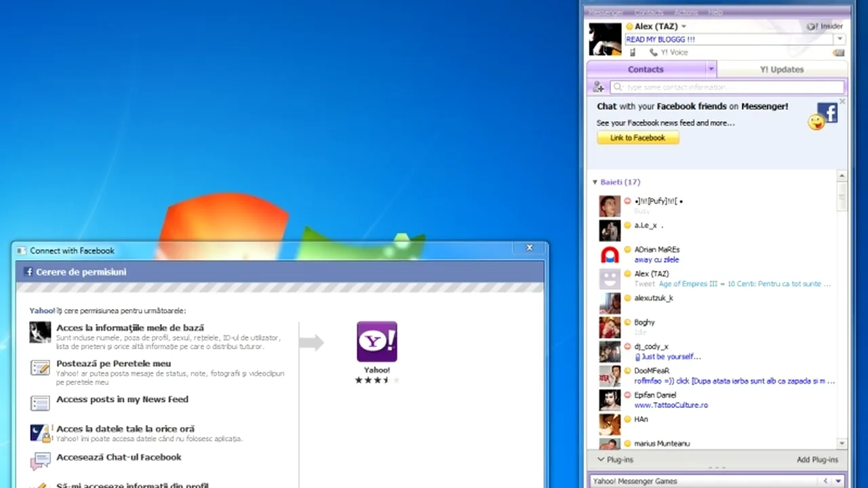Click 'Acces la informațiile mele de bază' permission icon

40,332
